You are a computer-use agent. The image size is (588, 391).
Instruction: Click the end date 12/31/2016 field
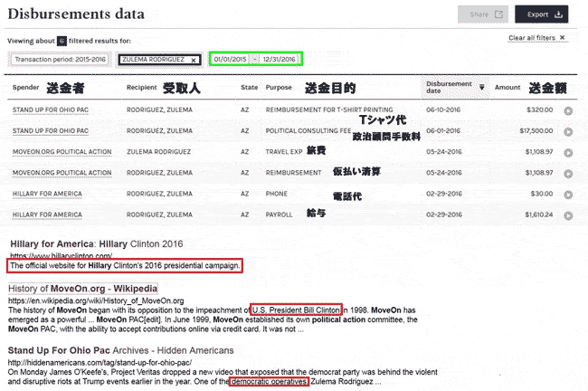coord(279,59)
